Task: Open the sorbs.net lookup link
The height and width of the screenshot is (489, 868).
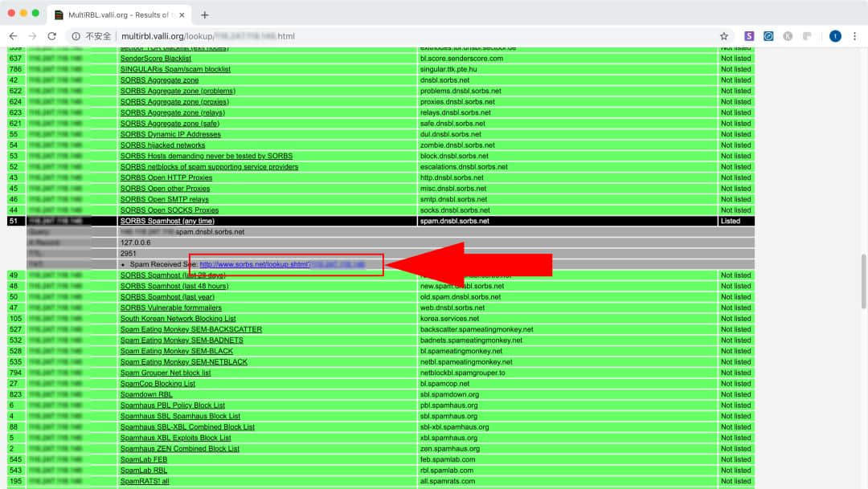Action: [282, 264]
